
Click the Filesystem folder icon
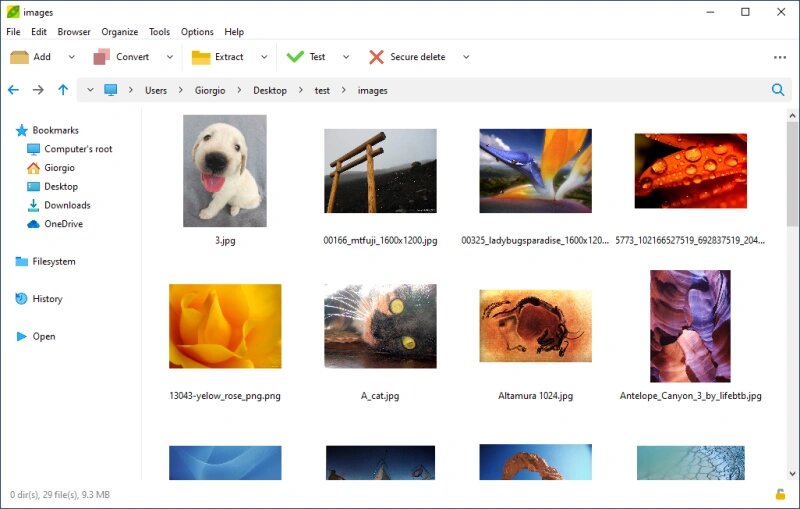click(21, 262)
